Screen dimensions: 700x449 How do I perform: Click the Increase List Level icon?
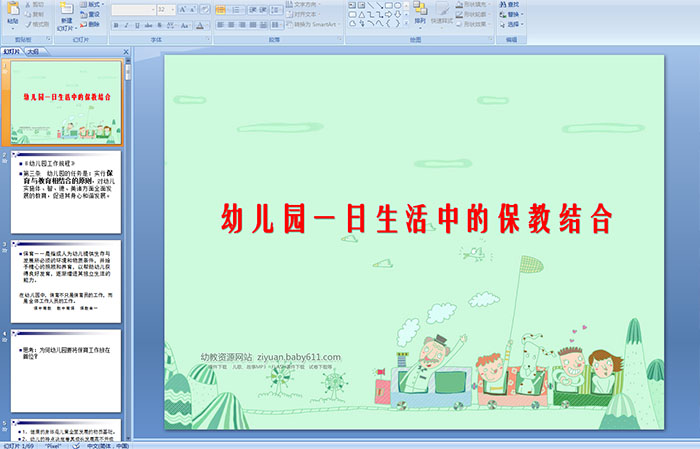click(263, 10)
